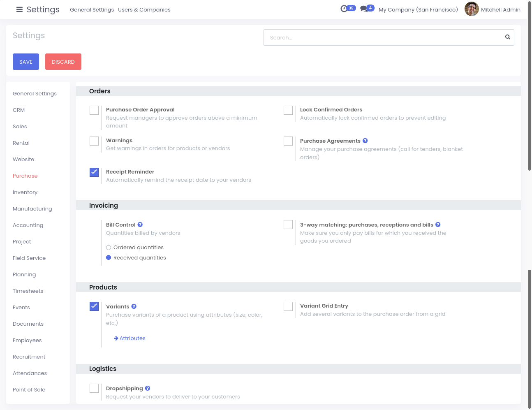Open the Mitchell Admin user menu

(500, 9)
